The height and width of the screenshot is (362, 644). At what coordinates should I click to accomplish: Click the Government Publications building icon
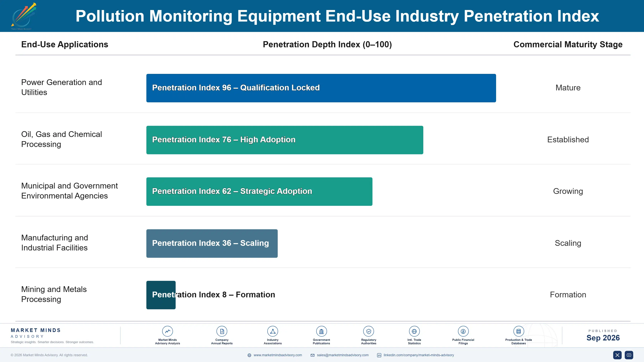click(x=321, y=331)
